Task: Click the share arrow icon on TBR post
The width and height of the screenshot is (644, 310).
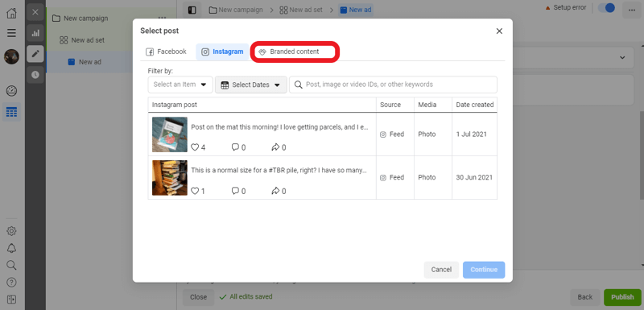Action: coord(275,191)
